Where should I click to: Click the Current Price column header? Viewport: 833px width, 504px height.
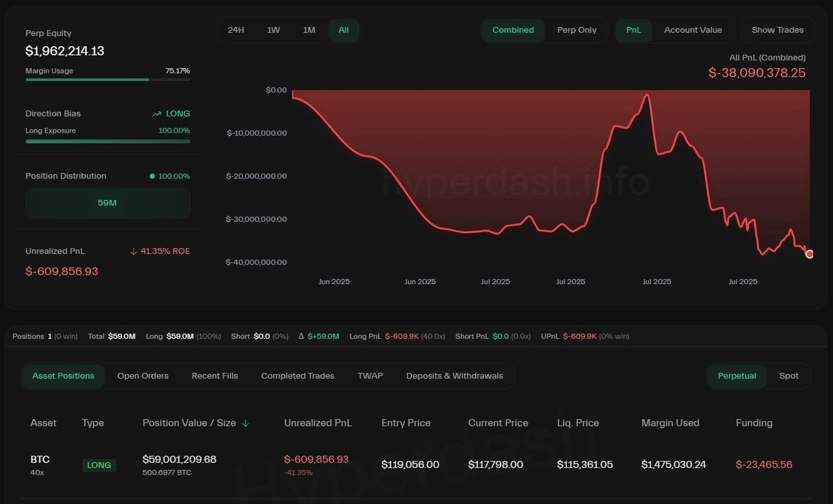point(498,423)
